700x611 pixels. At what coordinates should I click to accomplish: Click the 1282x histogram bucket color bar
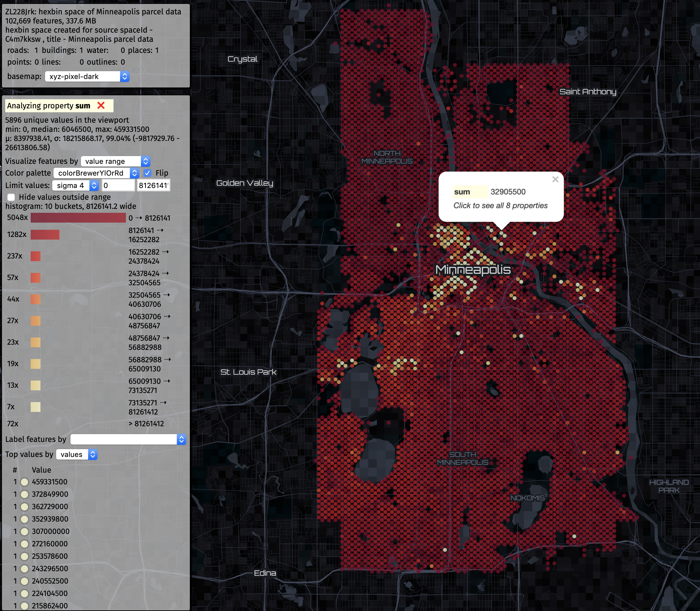(x=45, y=235)
